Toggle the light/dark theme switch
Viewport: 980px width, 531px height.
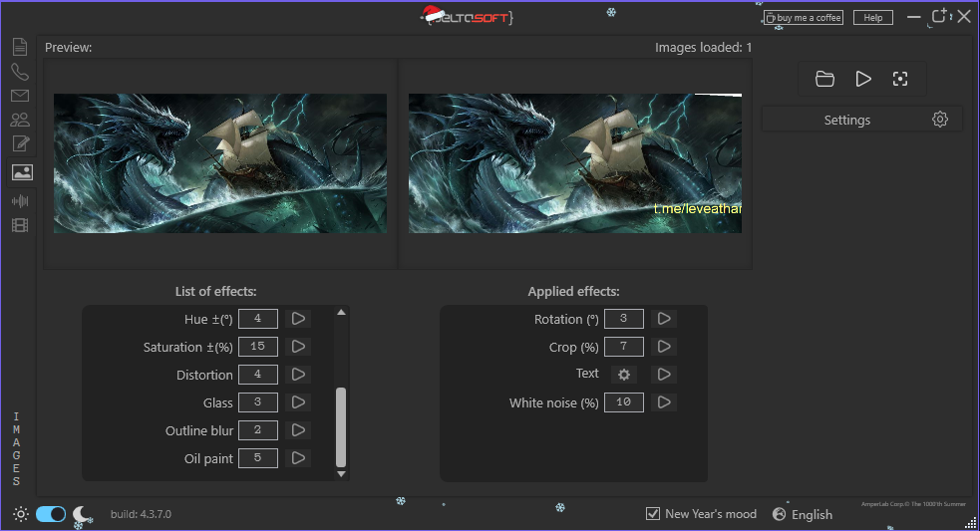click(x=51, y=514)
